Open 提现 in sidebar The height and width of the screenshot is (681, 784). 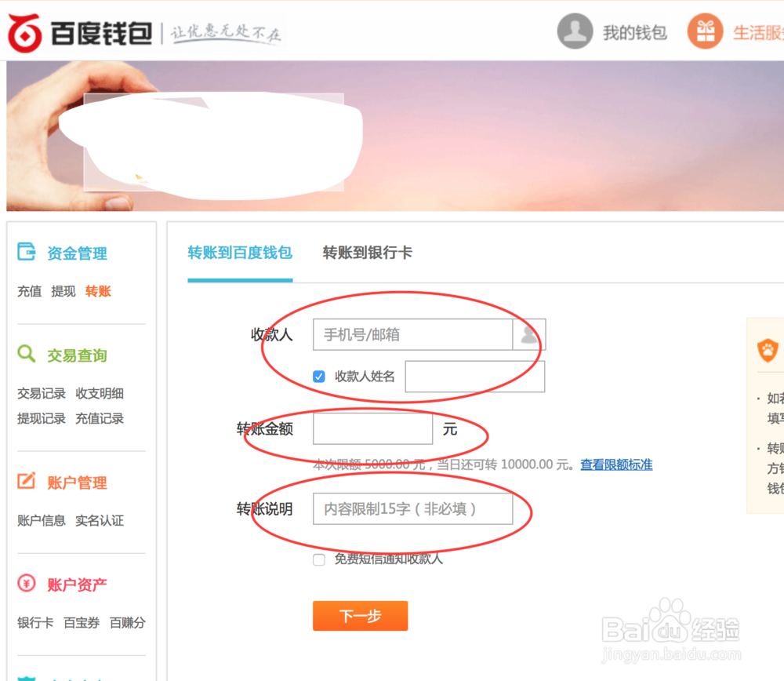tap(64, 291)
